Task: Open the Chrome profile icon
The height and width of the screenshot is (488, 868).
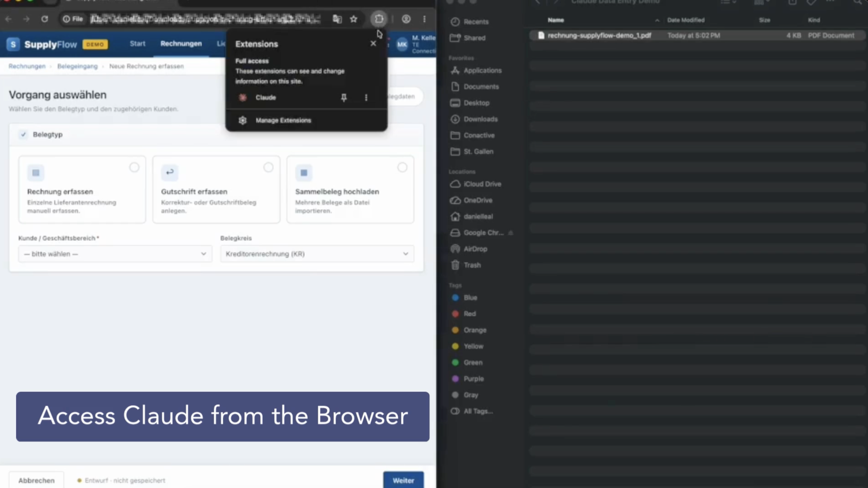Action: click(x=406, y=19)
